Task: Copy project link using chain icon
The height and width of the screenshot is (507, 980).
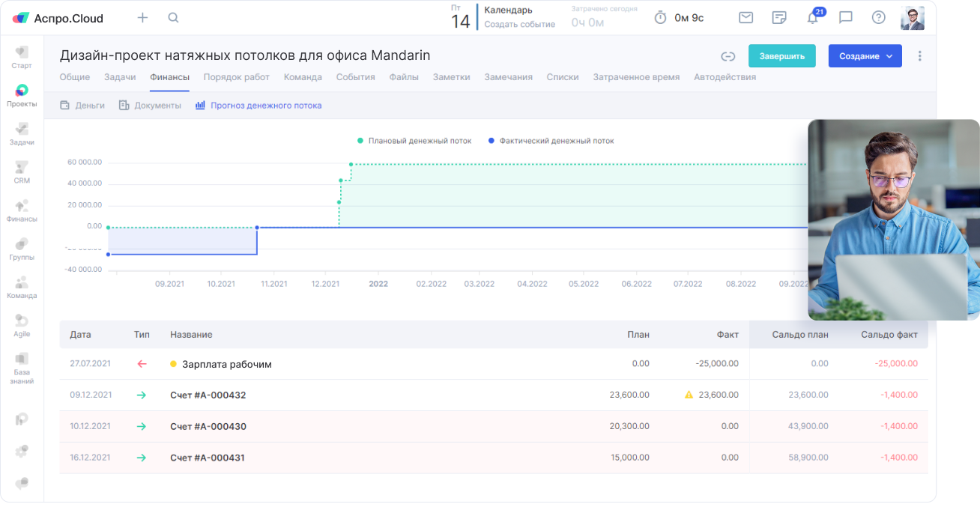Action: point(728,56)
